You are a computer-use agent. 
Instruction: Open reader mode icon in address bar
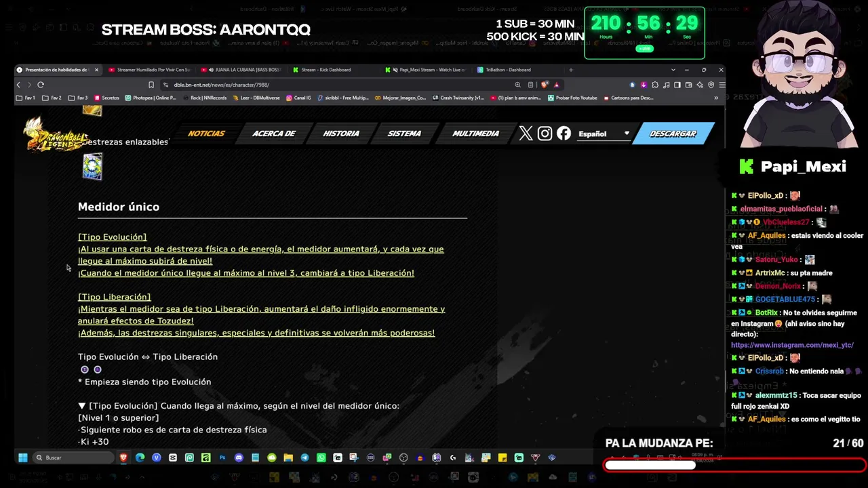coord(531,85)
